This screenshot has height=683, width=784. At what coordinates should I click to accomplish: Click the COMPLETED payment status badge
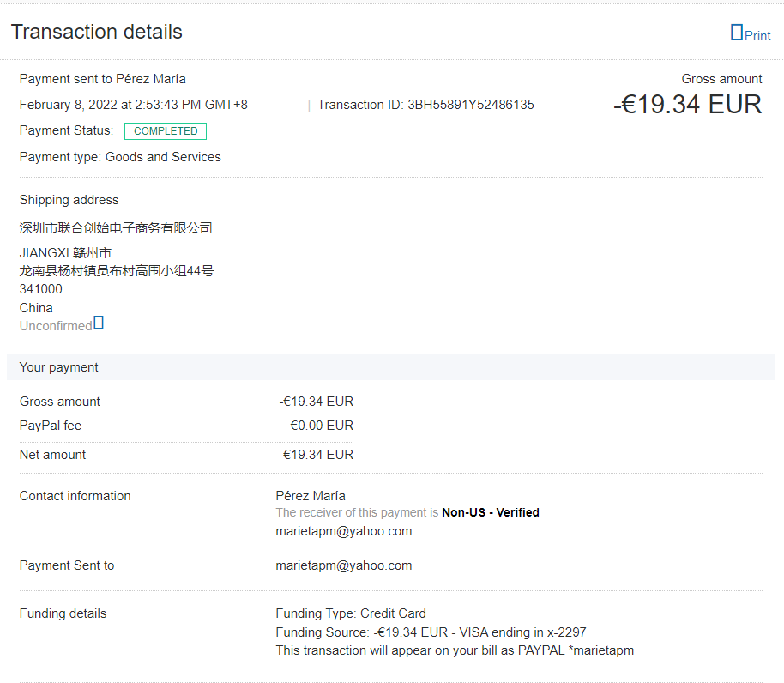(166, 131)
